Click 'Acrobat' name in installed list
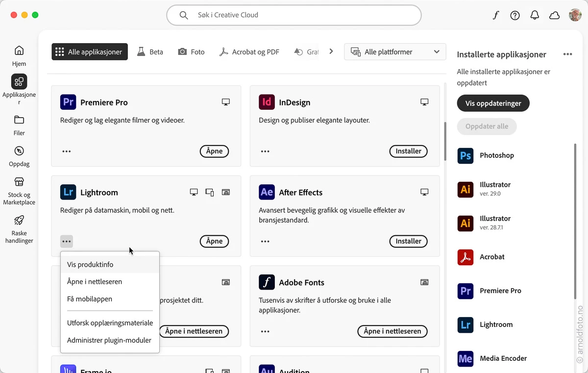The image size is (588, 373). pos(492,257)
